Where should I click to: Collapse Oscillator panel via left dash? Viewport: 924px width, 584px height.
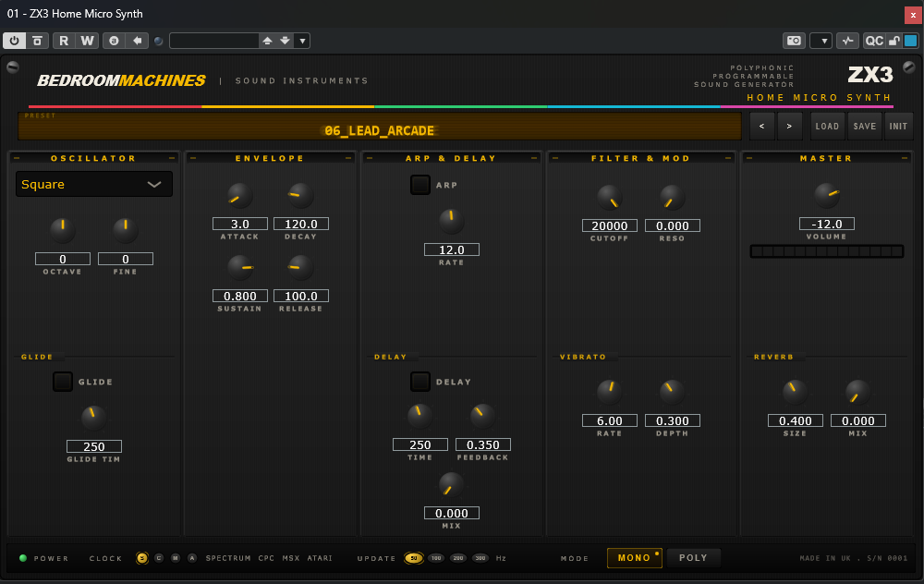click(17, 158)
